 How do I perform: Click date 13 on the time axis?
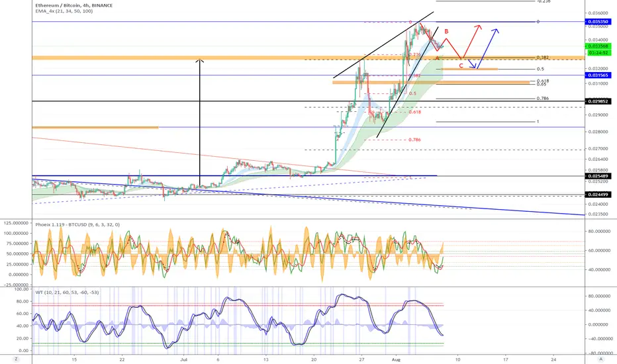coord(266,359)
